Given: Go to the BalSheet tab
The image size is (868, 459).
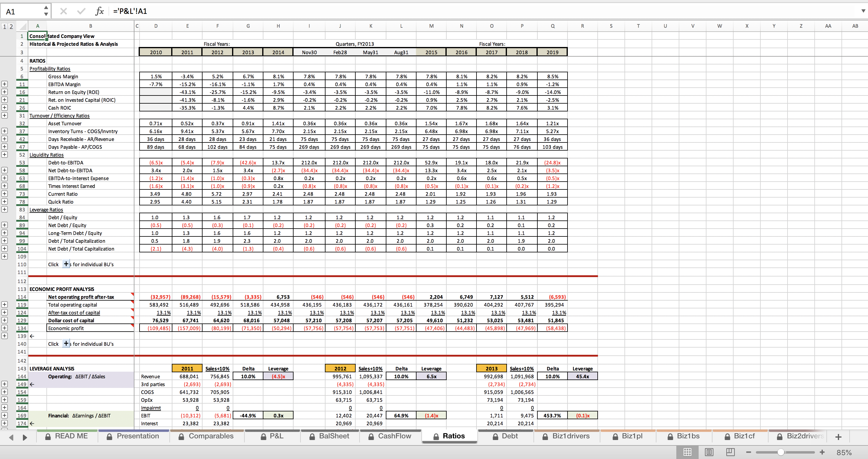Looking at the screenshot, I should click(x=330, y=436).
